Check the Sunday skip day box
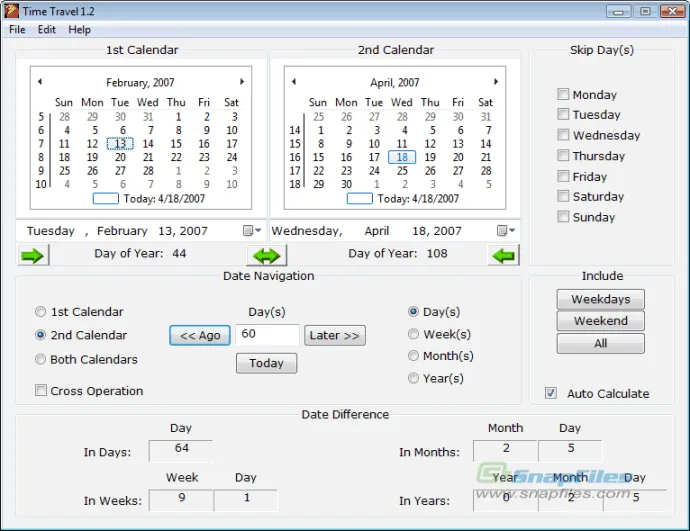Image resolution: width=690 pixels, height=531 pixels. pyautogui.click(x=563, y=216)
